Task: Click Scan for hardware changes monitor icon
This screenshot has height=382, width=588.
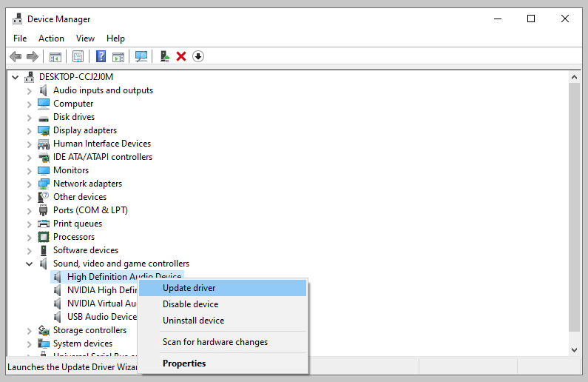Action: coord(141,57)
